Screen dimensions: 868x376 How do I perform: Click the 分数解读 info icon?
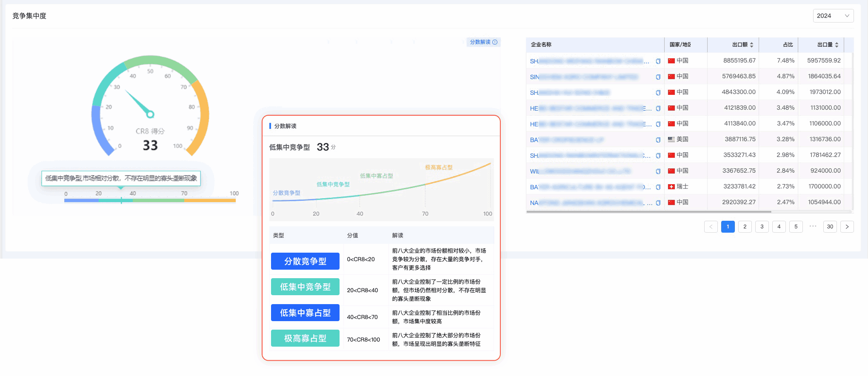(x=495, y=42)
